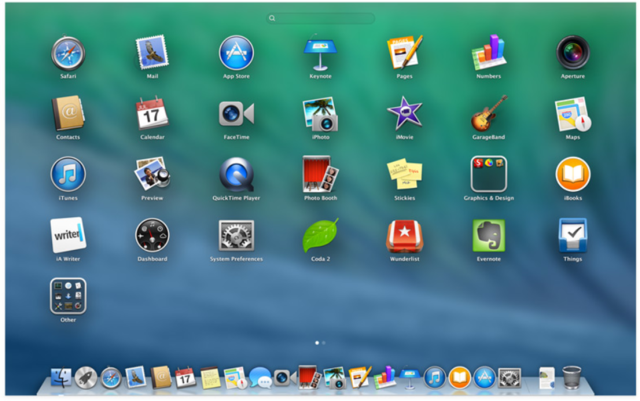The width and height of the screenshot is (640, 401).
Task: Open iTunes in the Dock
Action: (x=435, y=378)
